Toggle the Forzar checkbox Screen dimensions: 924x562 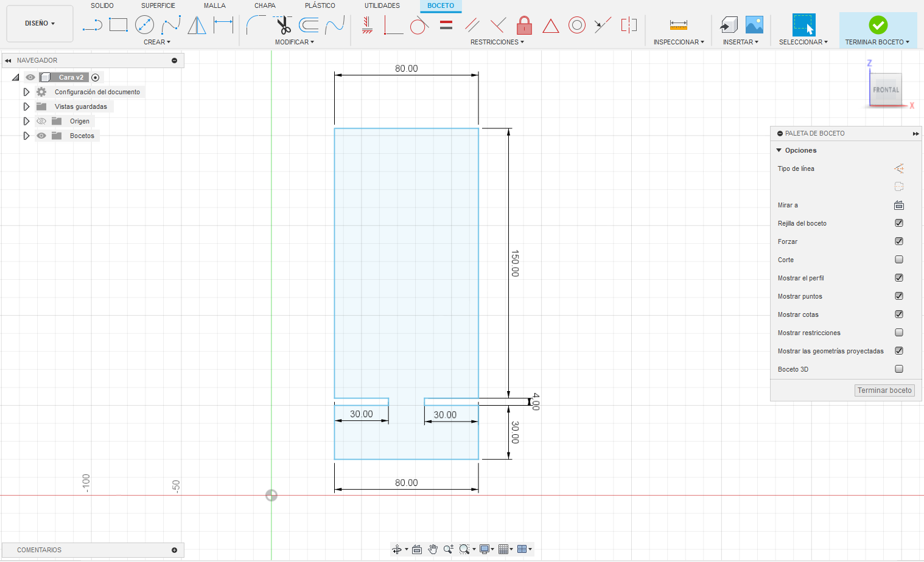pyautogui.click(x=899, y=241)
